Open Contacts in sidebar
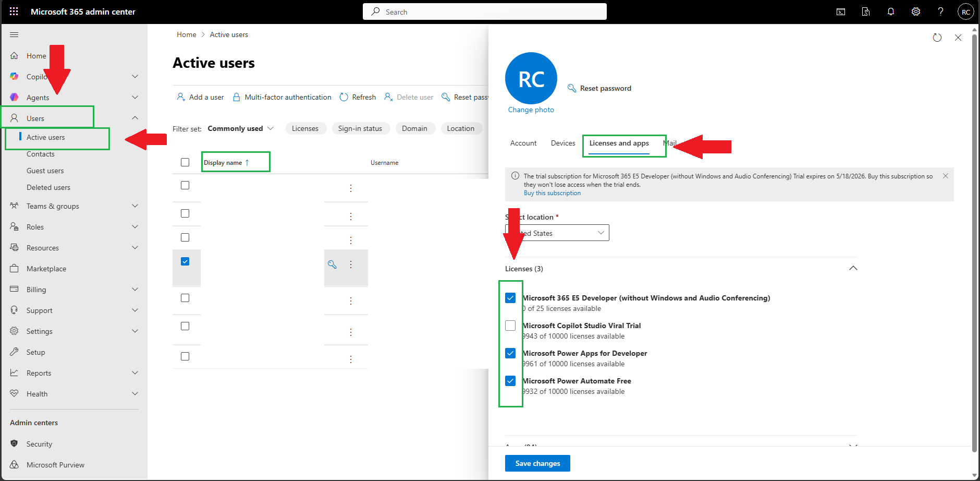The width and height of the screenshot is (980, 481). click(41, 154)
